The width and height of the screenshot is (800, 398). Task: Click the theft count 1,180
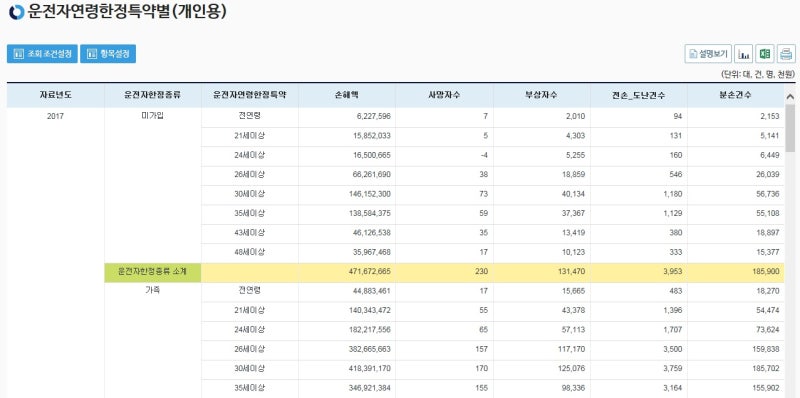coord(672,194)
